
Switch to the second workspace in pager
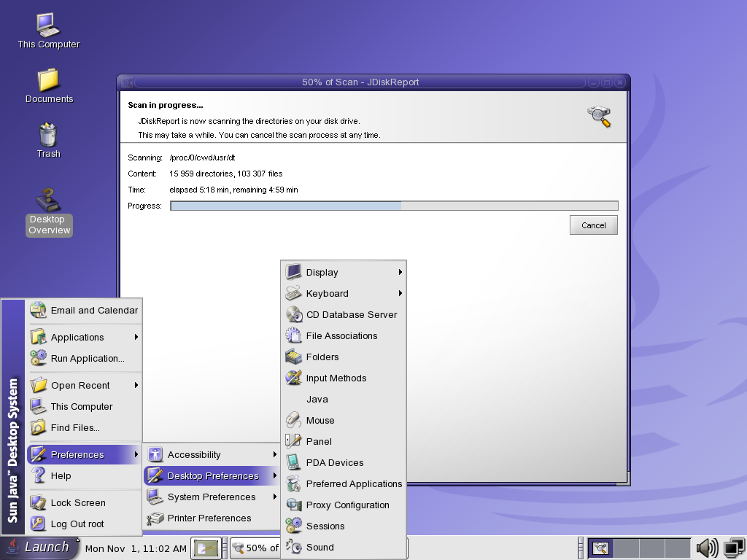(x=626, y=548)
